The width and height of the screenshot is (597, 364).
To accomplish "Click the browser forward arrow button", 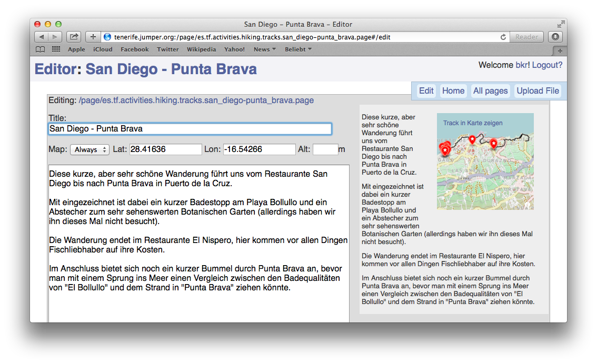I will 55,37.
